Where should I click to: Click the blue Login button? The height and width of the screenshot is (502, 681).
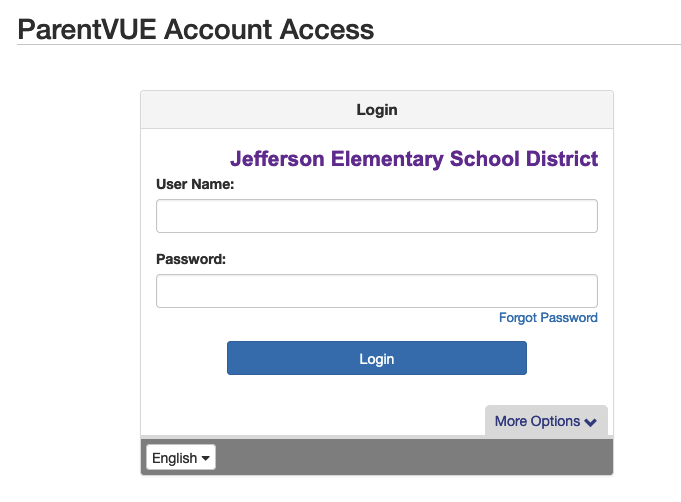[377, 358]
